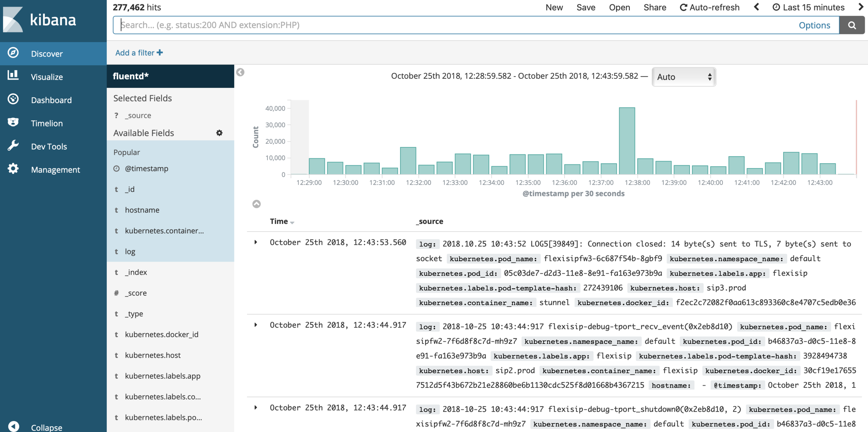The image size is (868, 432).
Task: Open the Last 15 minutes time picker
Action: click(809, 7)
